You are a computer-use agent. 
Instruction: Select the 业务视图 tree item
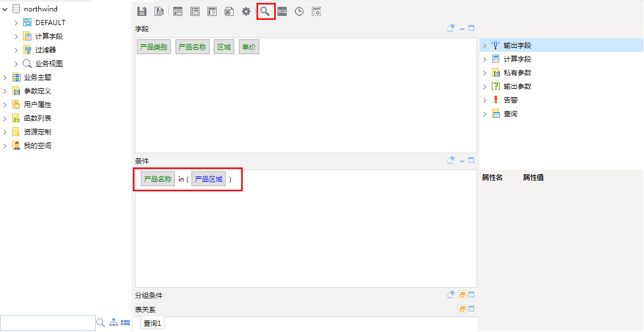(x=49, y=64)
